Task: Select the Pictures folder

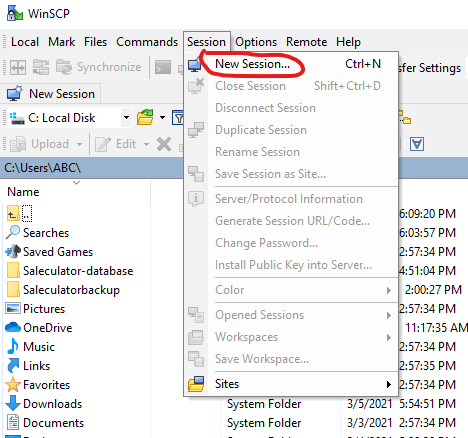Action: click(x=35, y=309)
